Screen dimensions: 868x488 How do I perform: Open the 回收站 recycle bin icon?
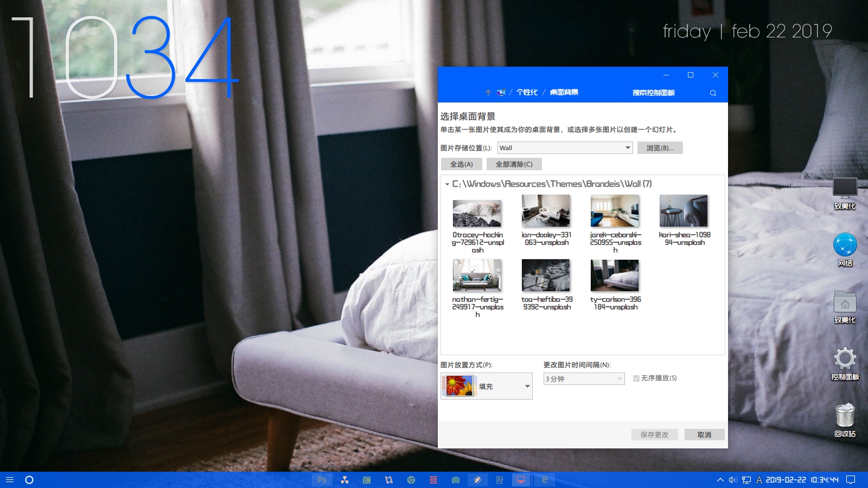click(845, 420)
